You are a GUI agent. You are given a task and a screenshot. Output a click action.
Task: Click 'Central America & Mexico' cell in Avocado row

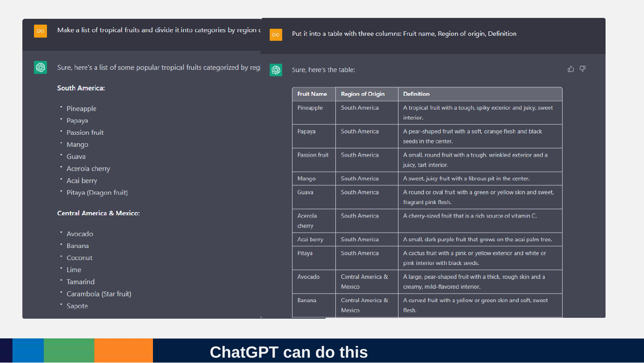[367, 282]
